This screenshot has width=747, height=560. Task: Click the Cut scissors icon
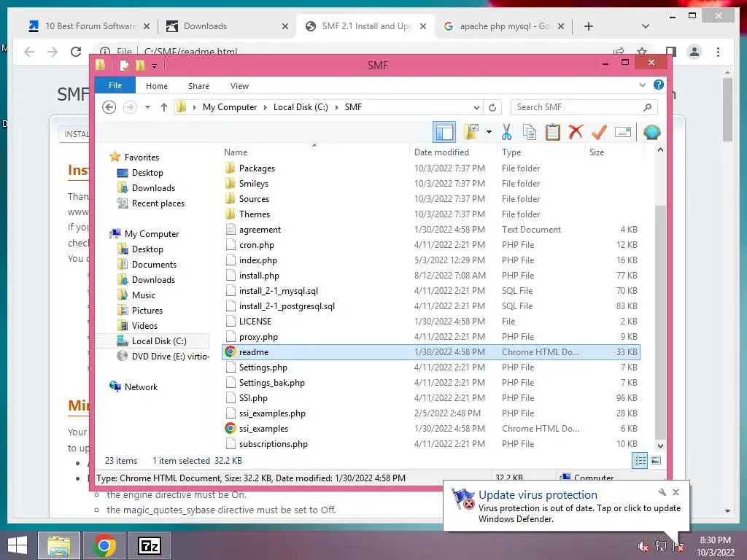click(x=506, y=132)
